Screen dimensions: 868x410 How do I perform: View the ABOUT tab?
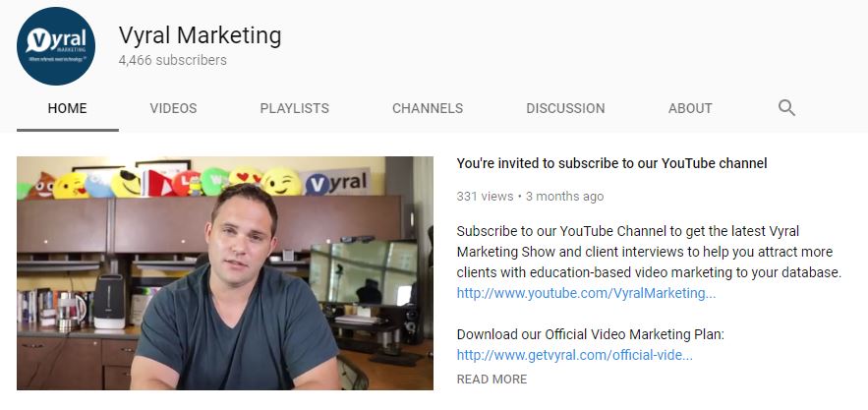(x=690, y=108)
